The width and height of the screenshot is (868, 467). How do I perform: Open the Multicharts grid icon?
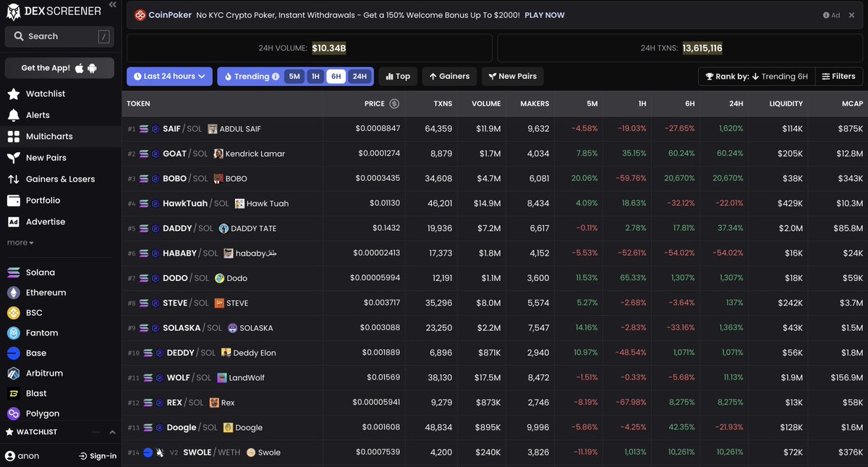click(13, 136)
